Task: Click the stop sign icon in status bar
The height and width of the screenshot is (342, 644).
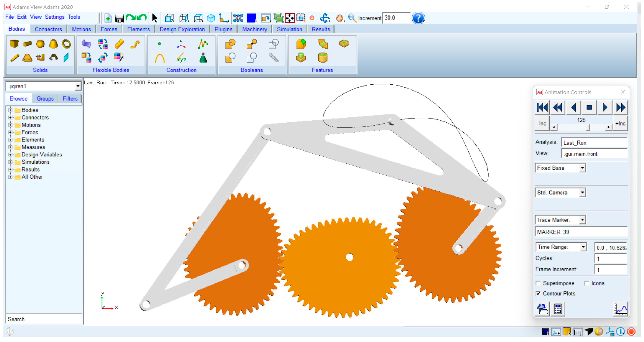Action: 631,332
